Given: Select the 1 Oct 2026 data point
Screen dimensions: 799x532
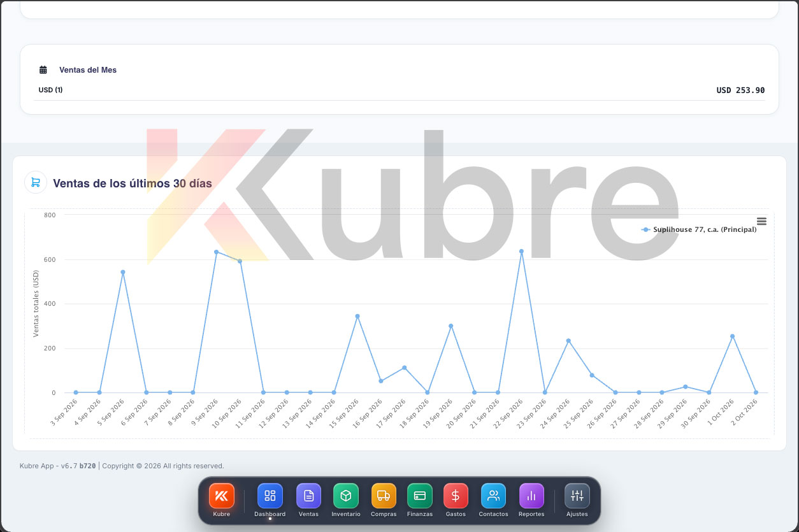Looking at the screenshot, I should [733, 336].
